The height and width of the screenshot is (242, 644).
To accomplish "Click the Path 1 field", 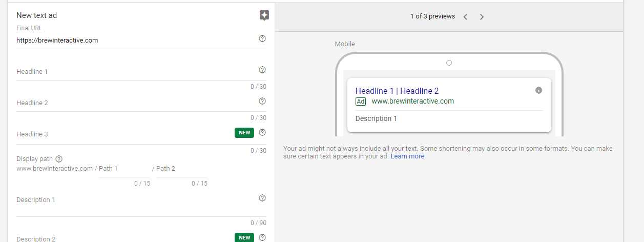I will 124,169.
